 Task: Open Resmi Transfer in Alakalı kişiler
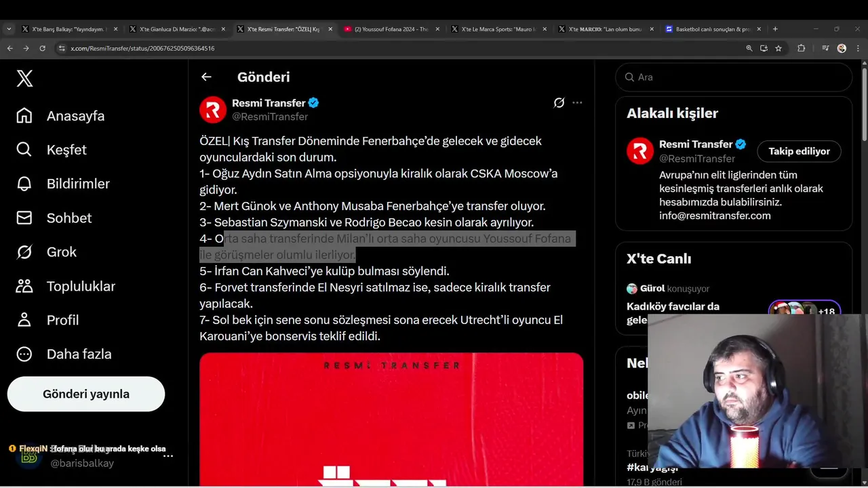coord(696,144)
